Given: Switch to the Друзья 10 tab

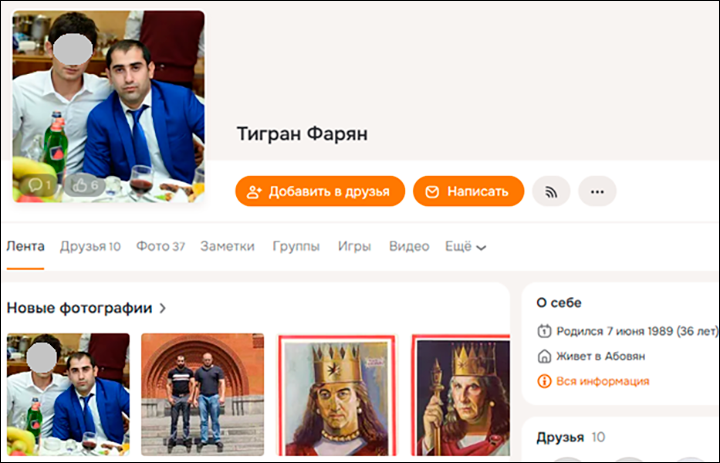Looking at the screenshot, I should 90,247.
